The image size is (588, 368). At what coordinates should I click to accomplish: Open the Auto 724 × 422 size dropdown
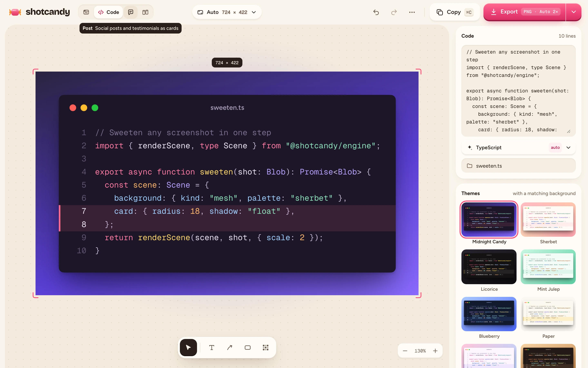point(227,12)
